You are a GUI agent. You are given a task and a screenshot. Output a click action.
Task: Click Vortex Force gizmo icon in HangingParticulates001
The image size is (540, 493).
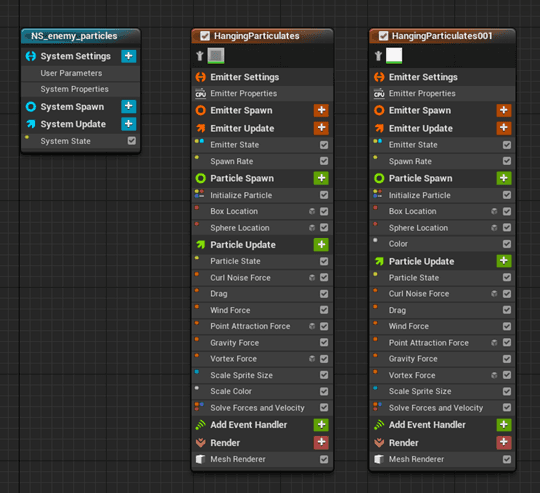click(x=494, y=375)
